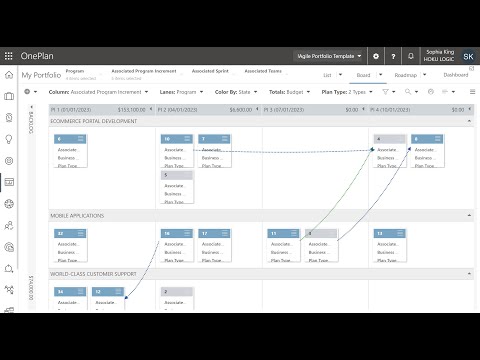The width and height of the screenshot is (480, 360).
Task: Open the help question mark
Action: tap(393, 56)
